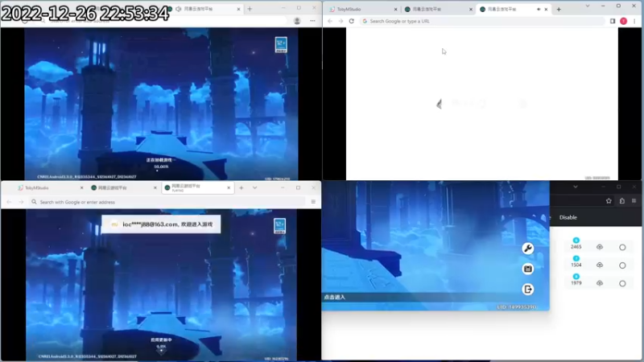Click the Disable button in dark browser

pos(568,217)
